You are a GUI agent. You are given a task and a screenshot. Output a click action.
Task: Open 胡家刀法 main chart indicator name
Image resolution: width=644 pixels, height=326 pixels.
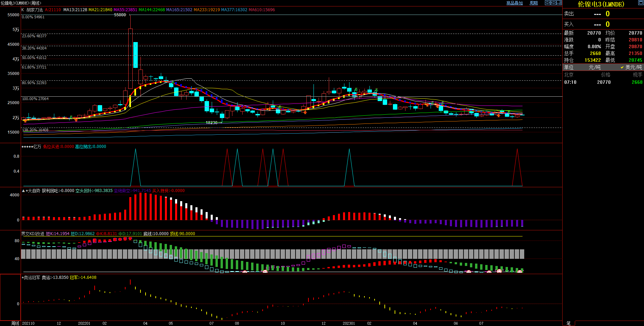[x=35, y=10]
